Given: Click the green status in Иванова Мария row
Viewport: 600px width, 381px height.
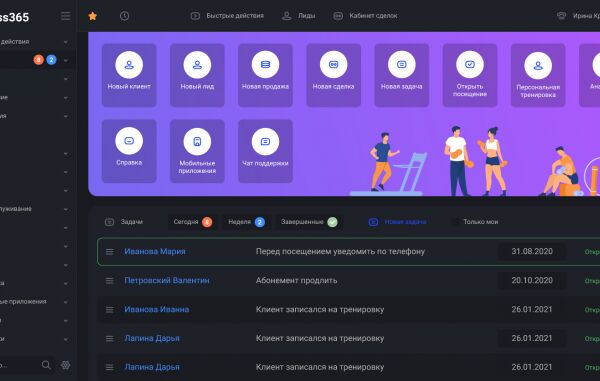Looking at the screenshot, I should 592,252.
